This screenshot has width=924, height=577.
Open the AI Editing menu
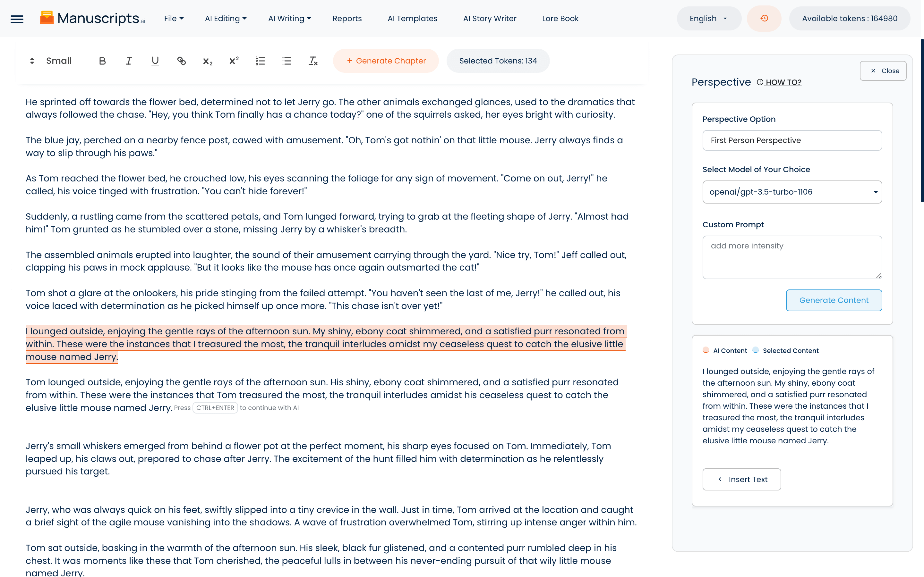[226, 18]
